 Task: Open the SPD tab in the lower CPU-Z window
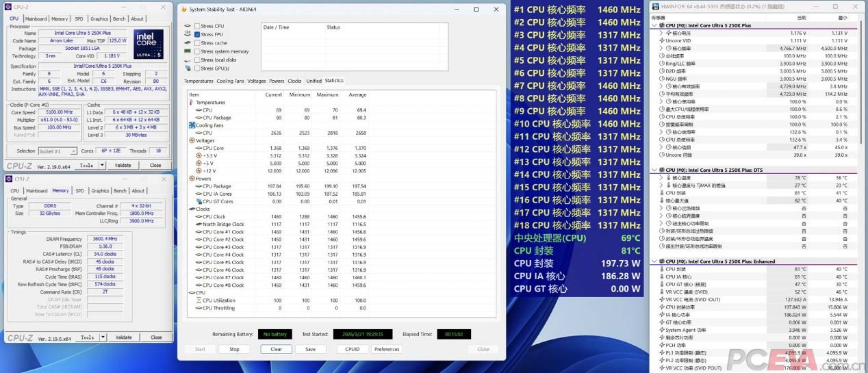pos(79,191)
